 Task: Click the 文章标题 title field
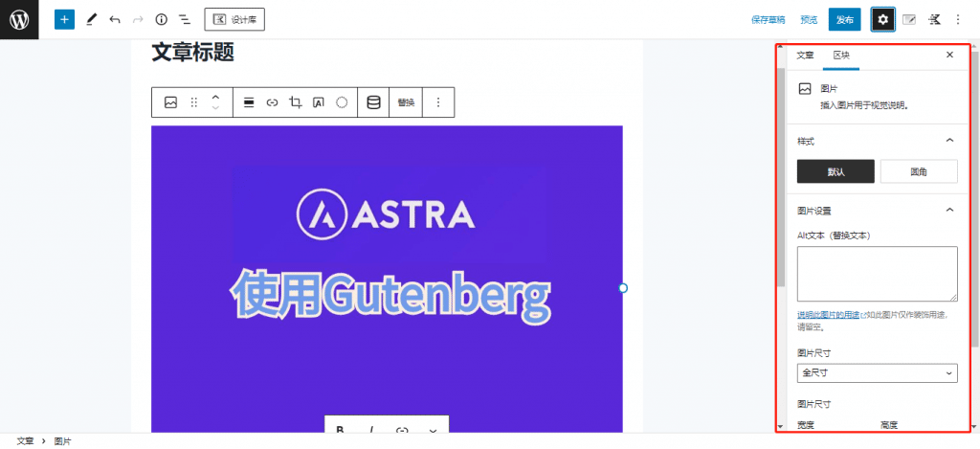point(193,53)
